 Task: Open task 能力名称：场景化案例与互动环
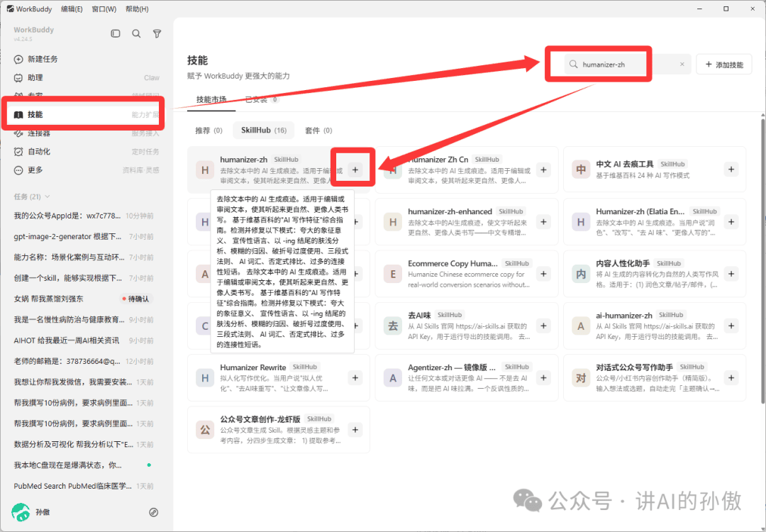coord(84,257)
